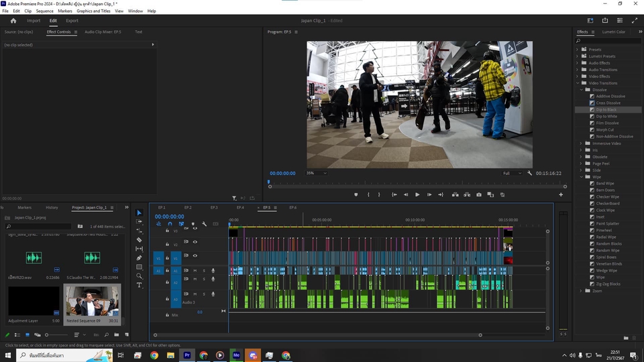The height and width of the screenshot is (362, 644).
Task: Select the Razor tool in the tools panel
Action: tap(140, 240)
